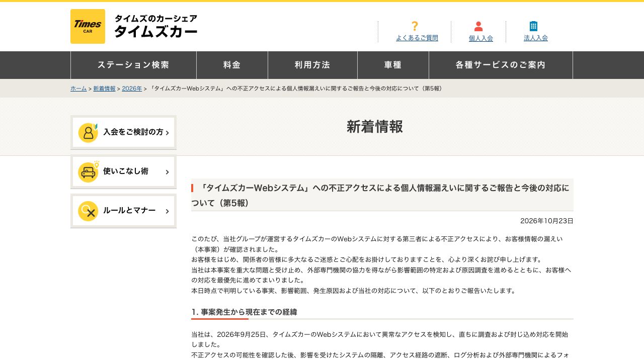The image size is (644, 362).
Task: Click the question mark FAQ icon
Action: coord(415,26)
